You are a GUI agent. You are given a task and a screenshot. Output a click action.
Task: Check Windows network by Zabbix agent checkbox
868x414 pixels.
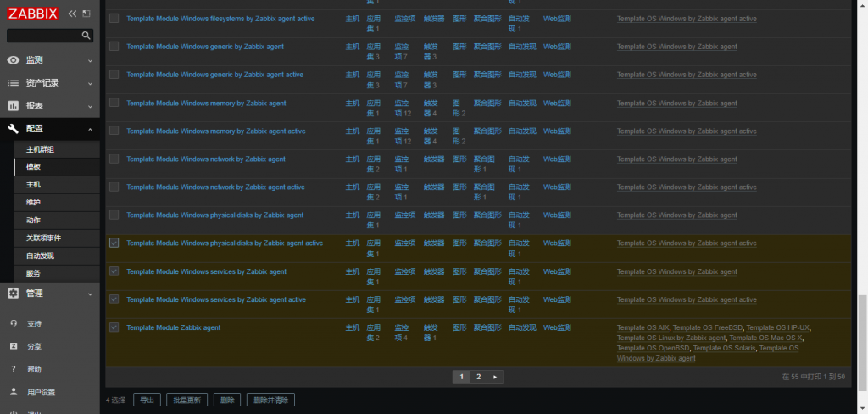pyautogui.click(x=114, y=159)
